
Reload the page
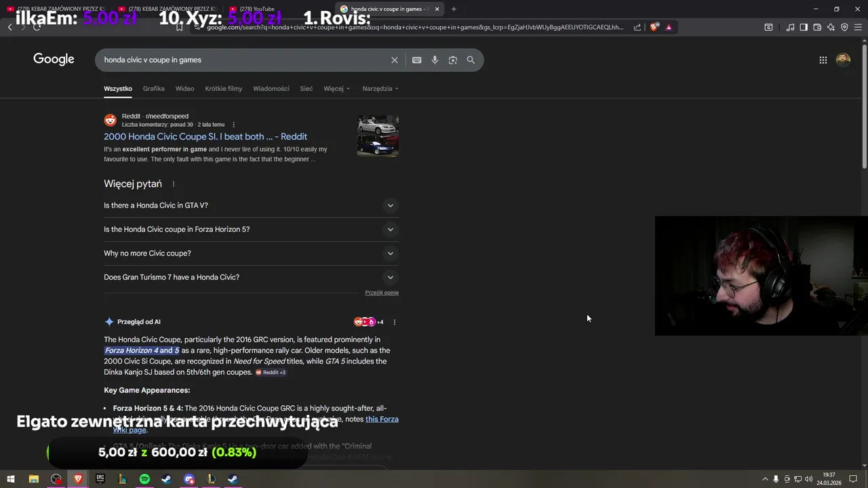click(x=37, y=27)
